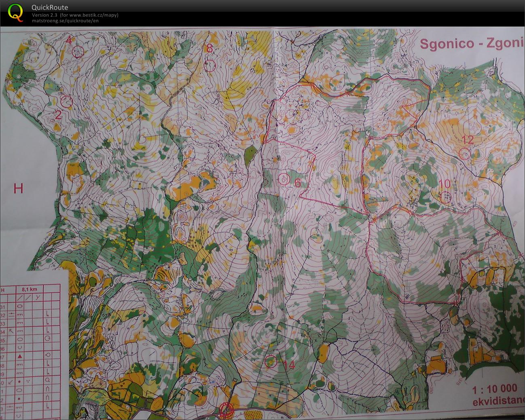Select control circle 8 on the map
The image size is (525, 420).
click(x=209, y=65)
